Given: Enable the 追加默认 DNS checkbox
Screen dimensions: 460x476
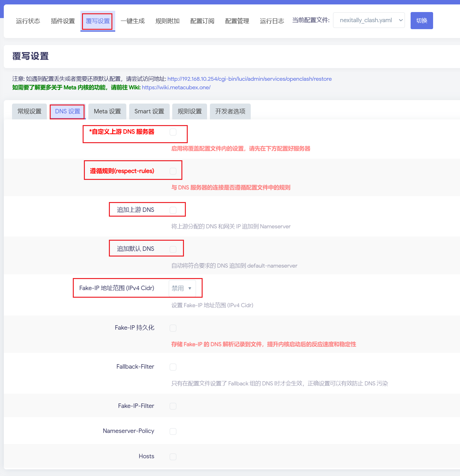Looking at the screenshot, I should [173, 249].
